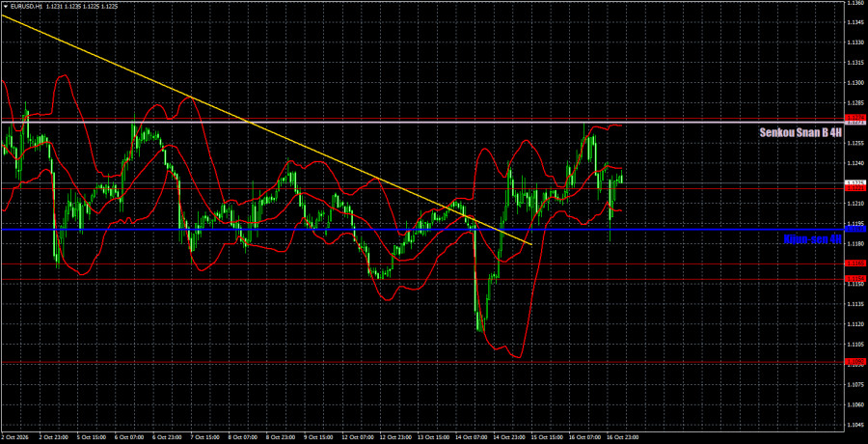Viewport: 868px width, 444px height.
Task: Click the 1.1255 price scale label
Action: [854, 143]
